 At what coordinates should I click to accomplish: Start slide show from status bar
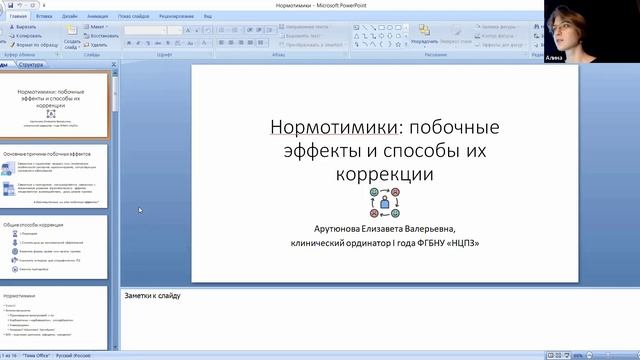click(567, 356)
